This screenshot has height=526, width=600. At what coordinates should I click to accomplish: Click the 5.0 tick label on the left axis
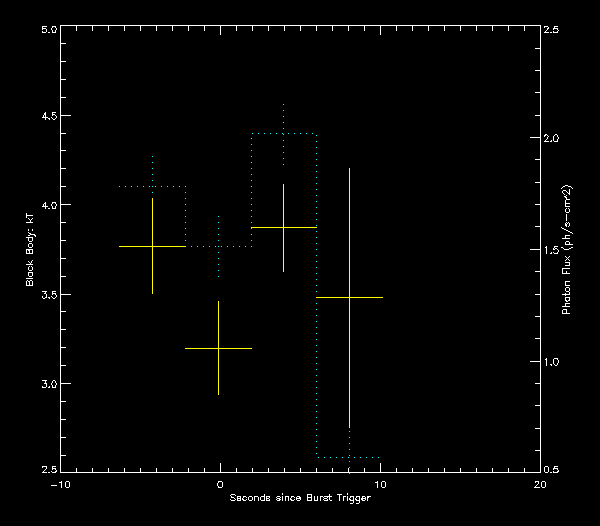tap(47, 30)
